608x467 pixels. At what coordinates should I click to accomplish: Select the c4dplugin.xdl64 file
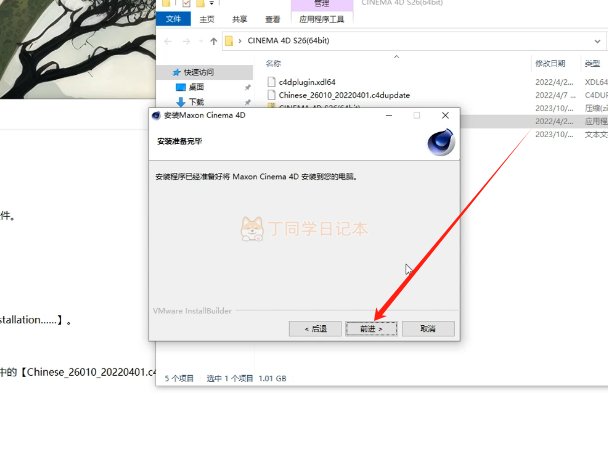307,82
